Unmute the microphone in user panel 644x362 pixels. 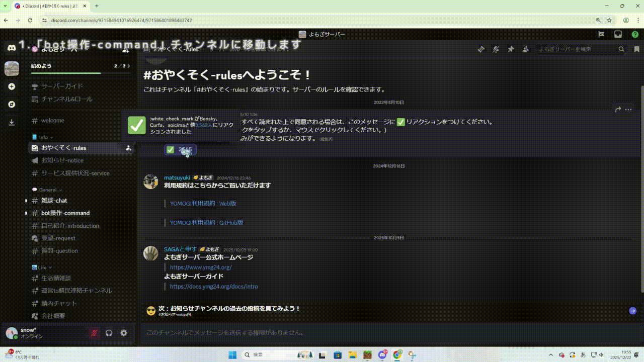[x=94, y=333]
